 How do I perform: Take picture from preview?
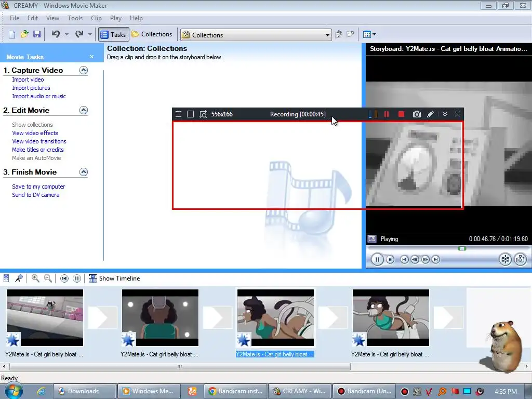pos(521,260)
